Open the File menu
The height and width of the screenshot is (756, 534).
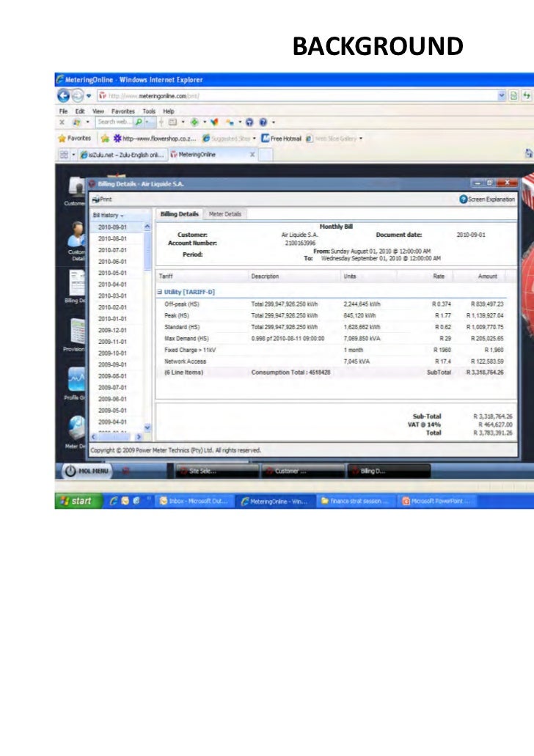[x=63, y=111]
